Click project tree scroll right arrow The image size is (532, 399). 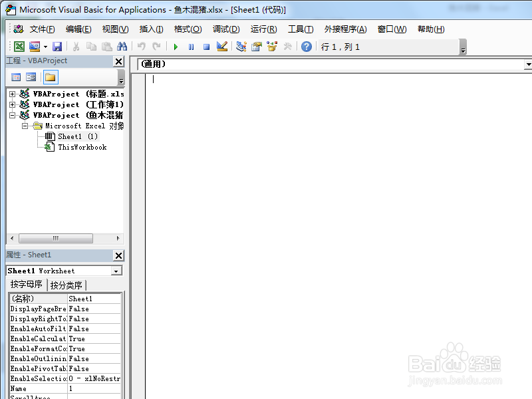click(118, 238)
